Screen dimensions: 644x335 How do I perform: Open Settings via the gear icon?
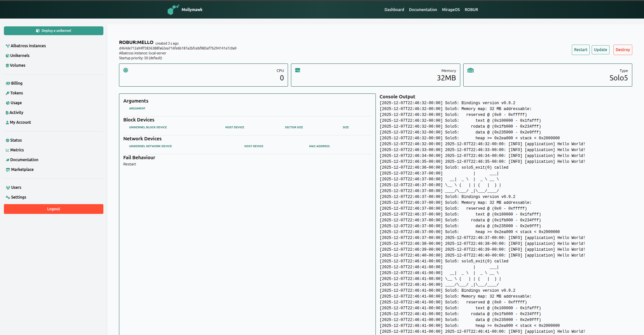(7, 197)
